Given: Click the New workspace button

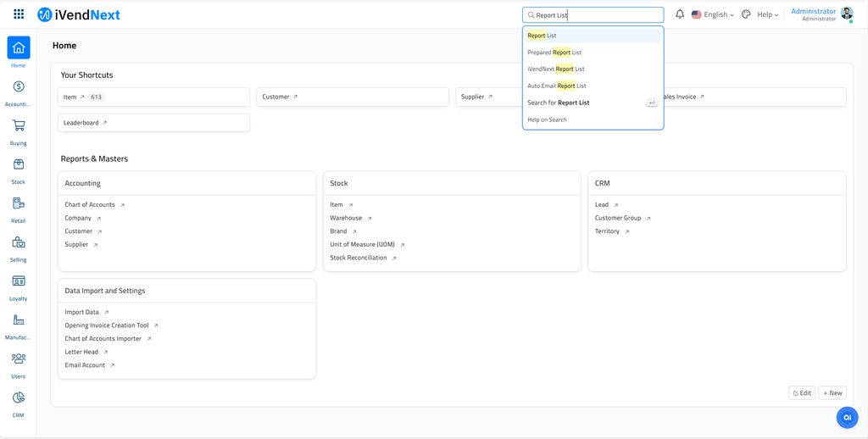Looking at the screenshot, I should coord(832,393).
